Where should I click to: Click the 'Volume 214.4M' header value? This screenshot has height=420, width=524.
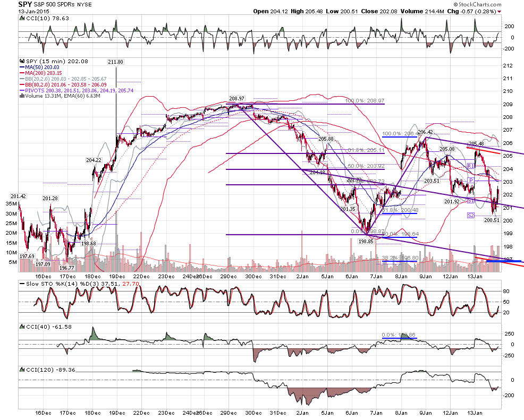[x=422, y=11]
